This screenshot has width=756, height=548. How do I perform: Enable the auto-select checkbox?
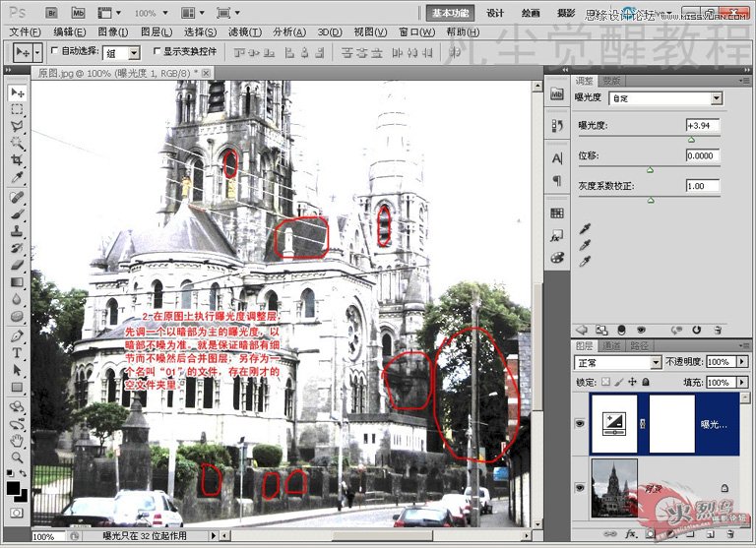pyautogui.click(x=54, y=50)
